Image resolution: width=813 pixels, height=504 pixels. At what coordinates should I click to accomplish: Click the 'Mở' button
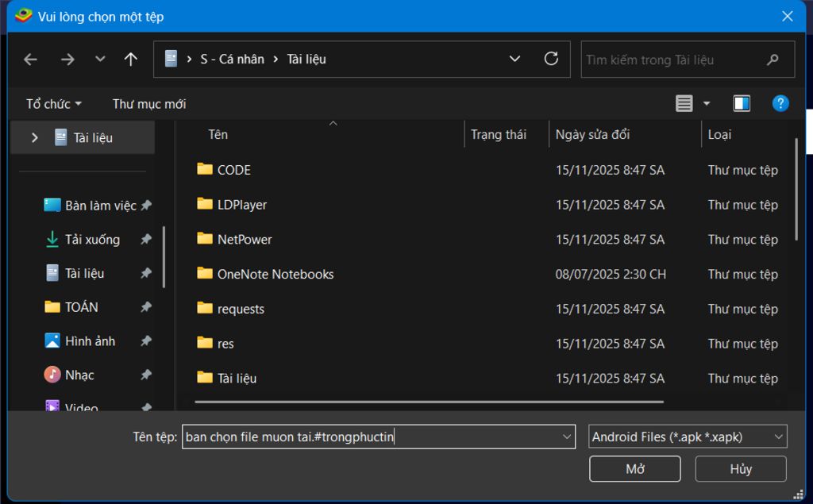pyautogui.click(x=634, y=469)
